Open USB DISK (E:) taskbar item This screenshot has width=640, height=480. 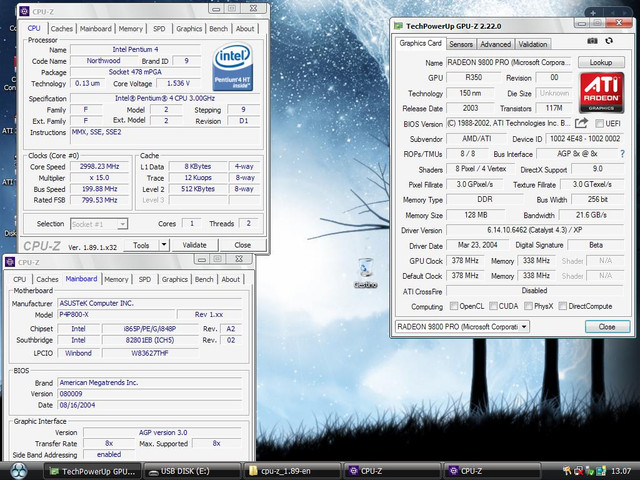point(193,471)
